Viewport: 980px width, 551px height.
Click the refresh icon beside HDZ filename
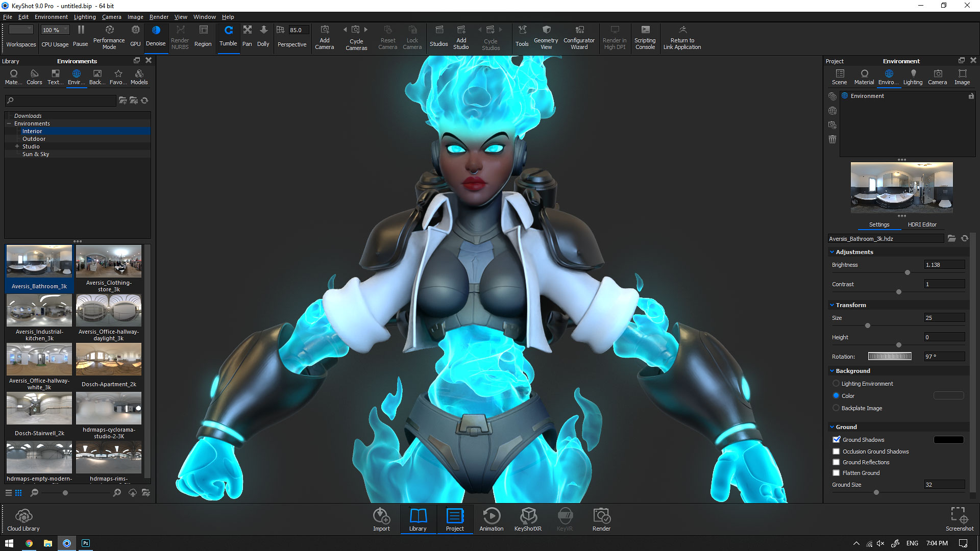(965, 238)
